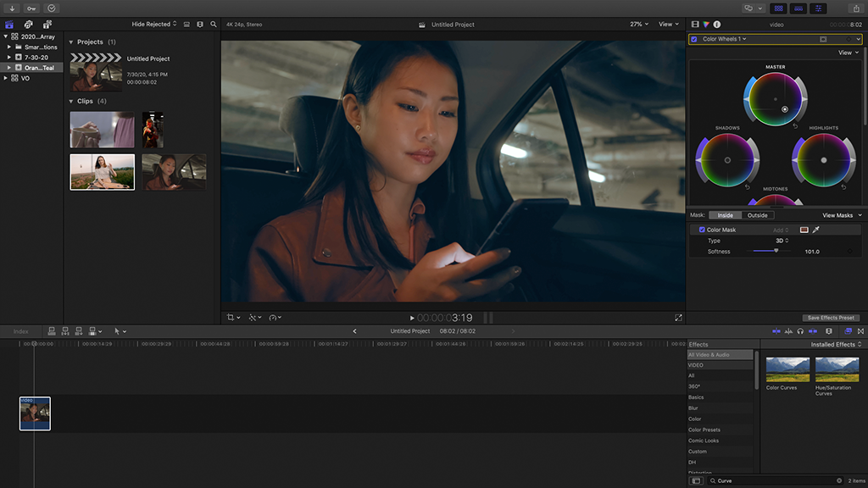Viewport: 868px width, 488px height.
Task: Select the eyedropper next to Color Mask
Action: (816, 230)
